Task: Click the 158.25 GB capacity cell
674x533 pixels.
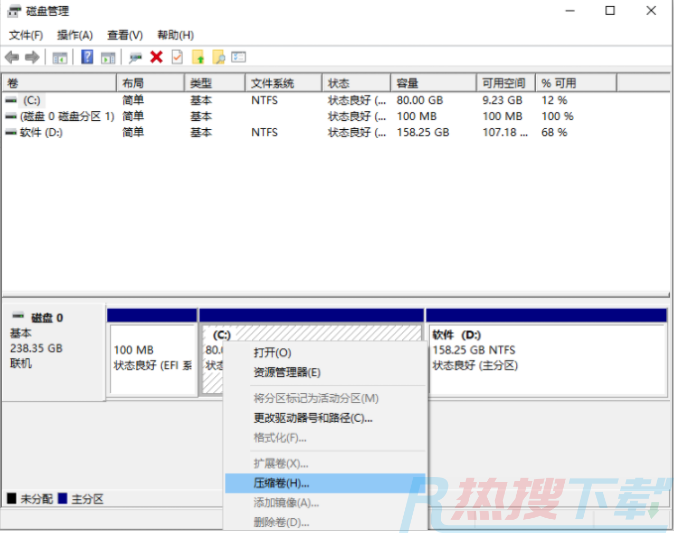Action: [423, 132]
